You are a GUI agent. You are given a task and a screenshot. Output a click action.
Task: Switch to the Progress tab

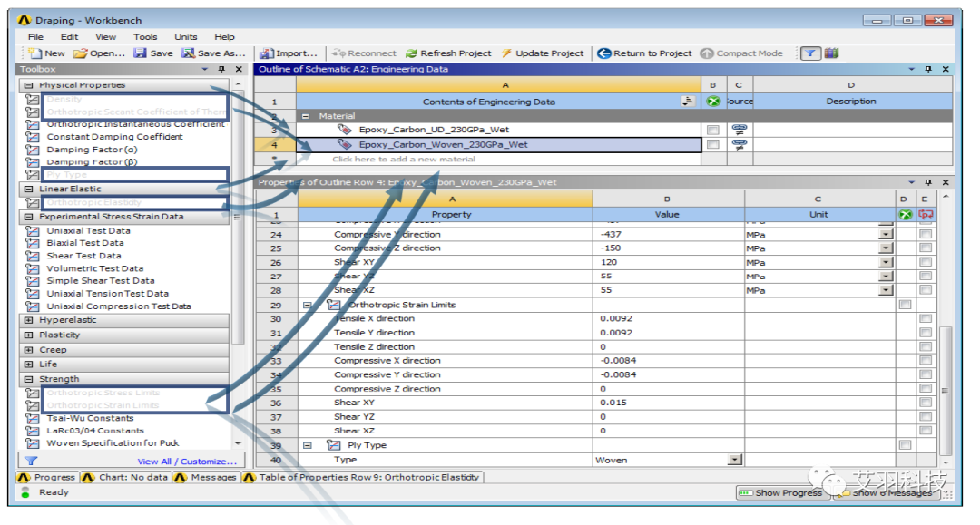tap(47, 477)
